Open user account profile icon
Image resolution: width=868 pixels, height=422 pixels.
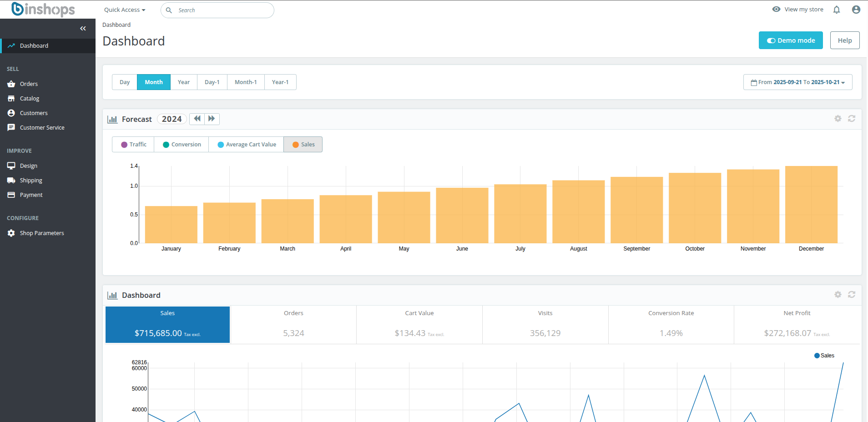(x=856, y=10)
